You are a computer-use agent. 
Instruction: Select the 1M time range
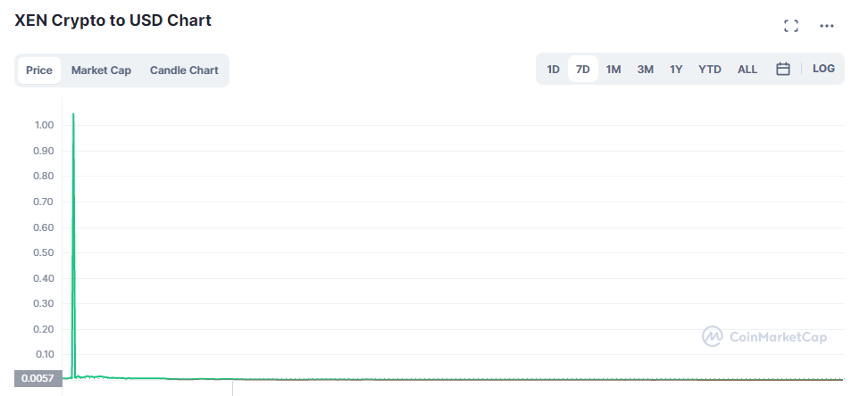click(613, 70)
